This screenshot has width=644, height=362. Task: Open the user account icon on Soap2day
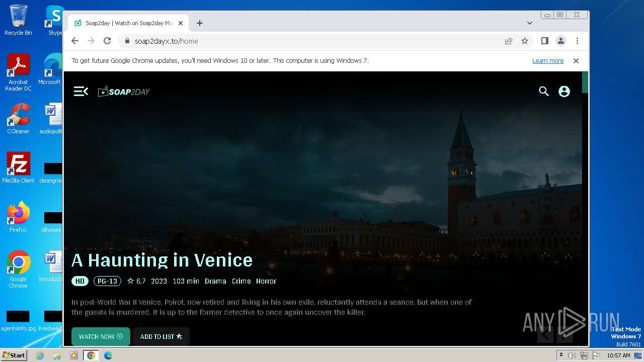[x=564, y=92]
